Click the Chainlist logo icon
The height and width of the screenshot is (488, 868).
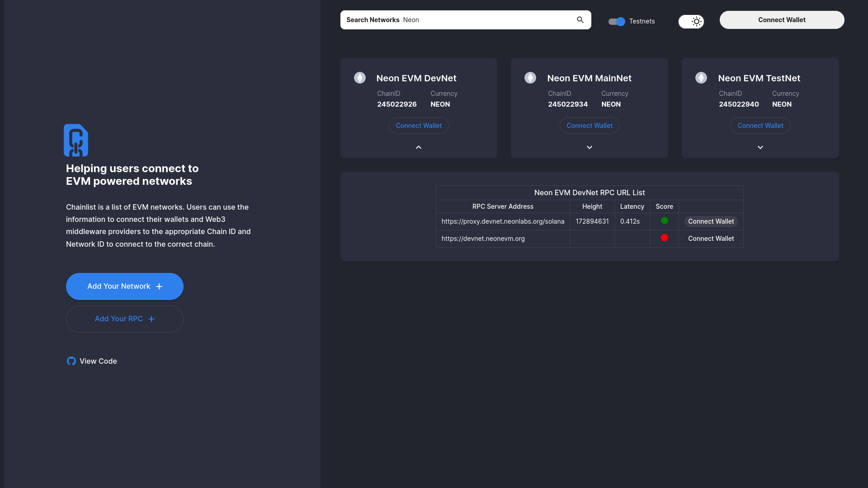click(x=76, y=140)
